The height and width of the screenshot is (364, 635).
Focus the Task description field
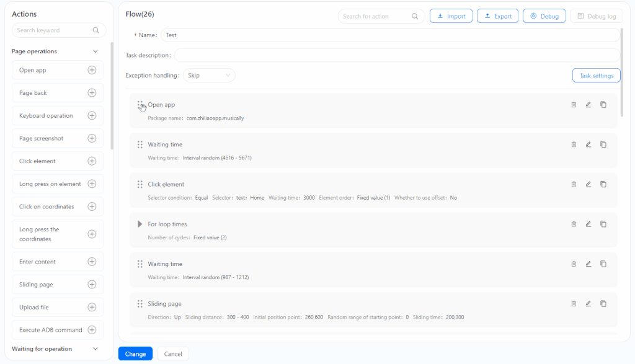coord(397,55)
